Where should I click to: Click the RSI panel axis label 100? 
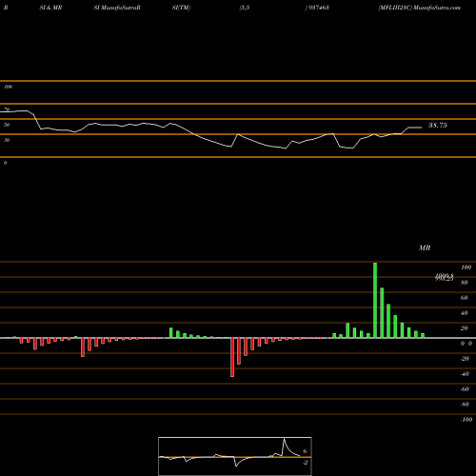[x=8, y=87]
